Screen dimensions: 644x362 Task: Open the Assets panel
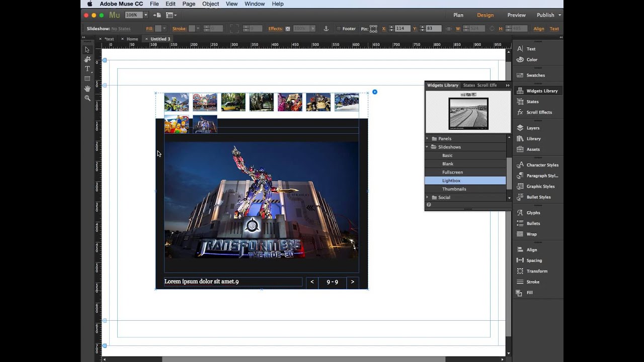[528, 149]
